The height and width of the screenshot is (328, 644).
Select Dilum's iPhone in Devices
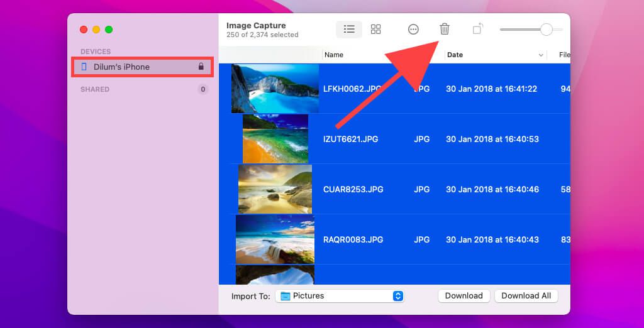click(121, 67)
